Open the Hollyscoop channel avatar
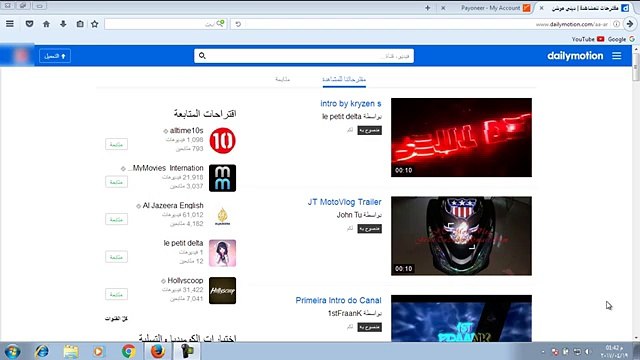640x360 pixels. [x=222, y=291]
